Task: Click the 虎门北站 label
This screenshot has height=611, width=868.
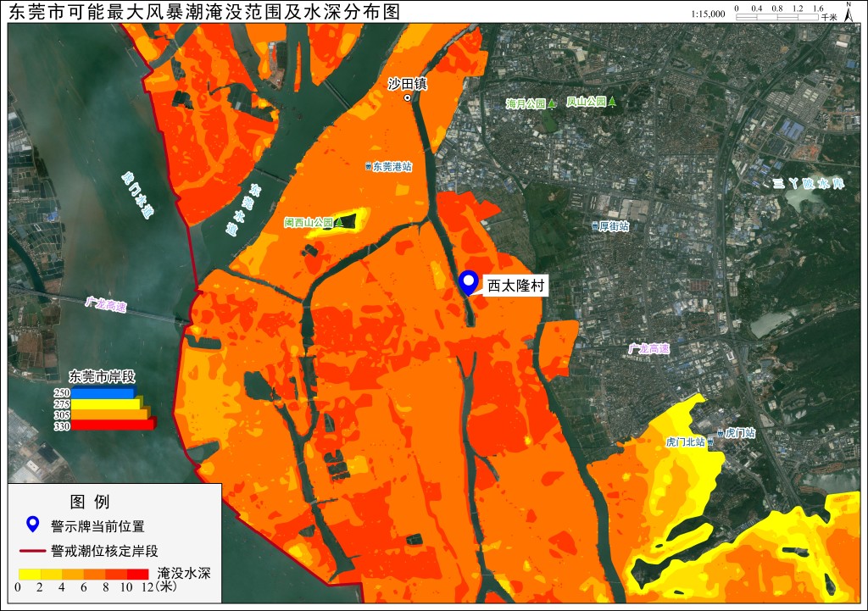Action: click(685, 442)
